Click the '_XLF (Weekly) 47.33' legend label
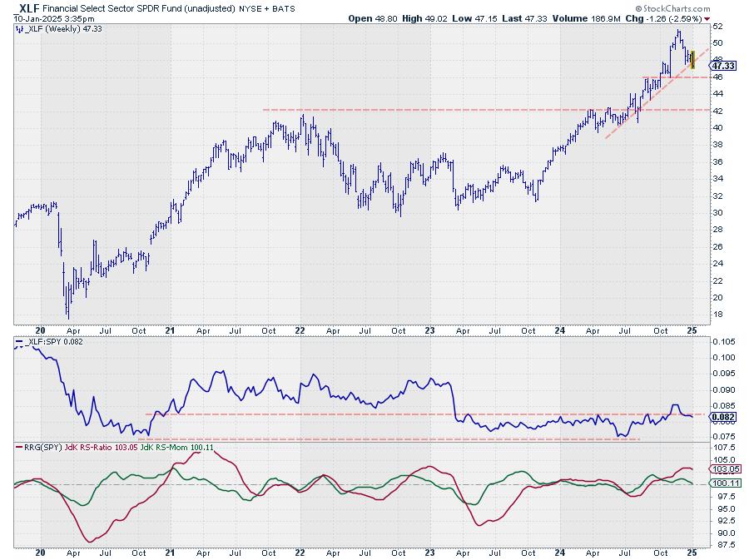749x560 pixels. 63,29
